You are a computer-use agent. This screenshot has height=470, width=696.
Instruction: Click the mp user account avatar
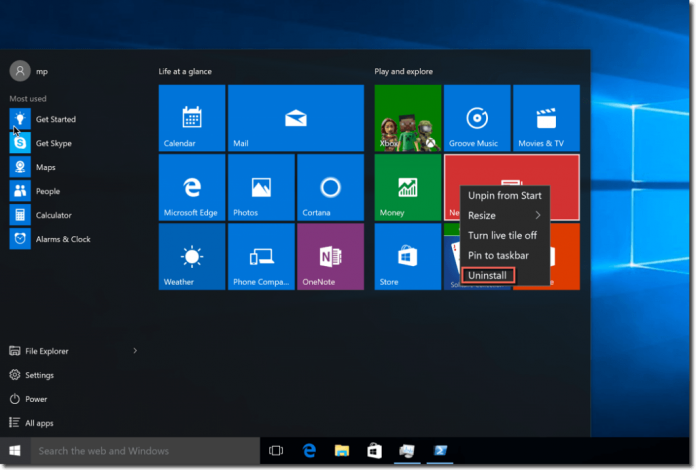(x=20, y=71)
